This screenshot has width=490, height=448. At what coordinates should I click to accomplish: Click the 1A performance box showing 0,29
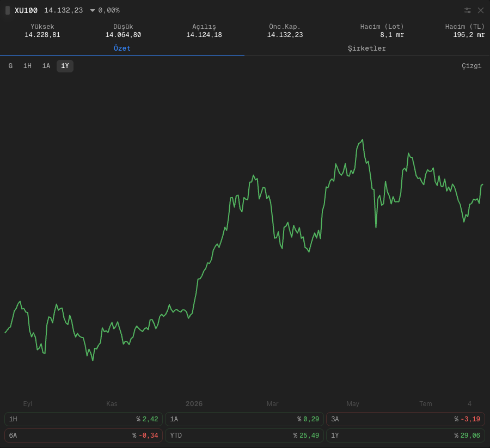pyautogui.click(x=244, y=419)
